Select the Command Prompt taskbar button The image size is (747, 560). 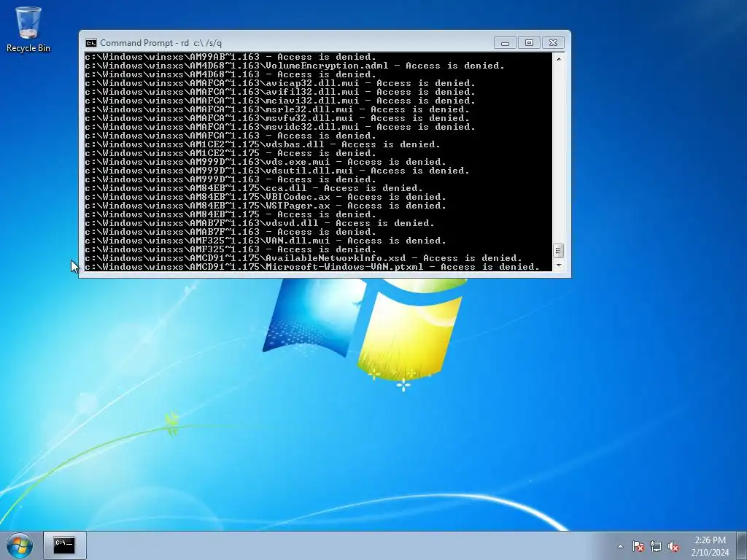[65, 545]
